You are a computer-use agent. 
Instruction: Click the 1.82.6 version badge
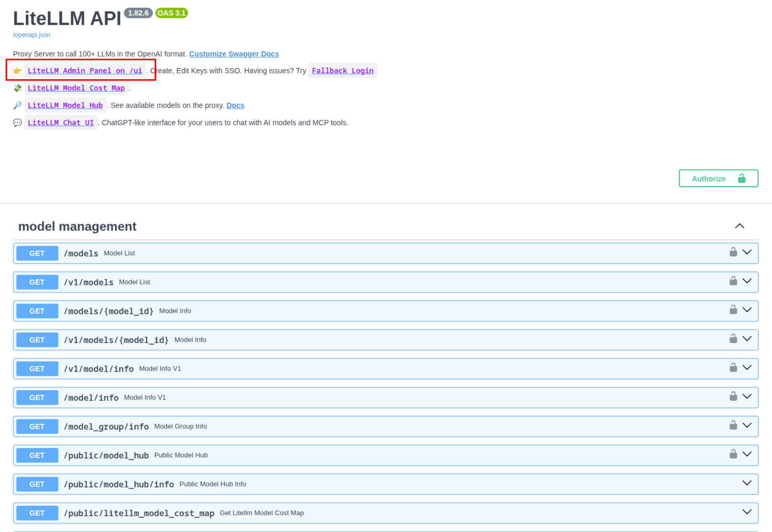[138, 13]
